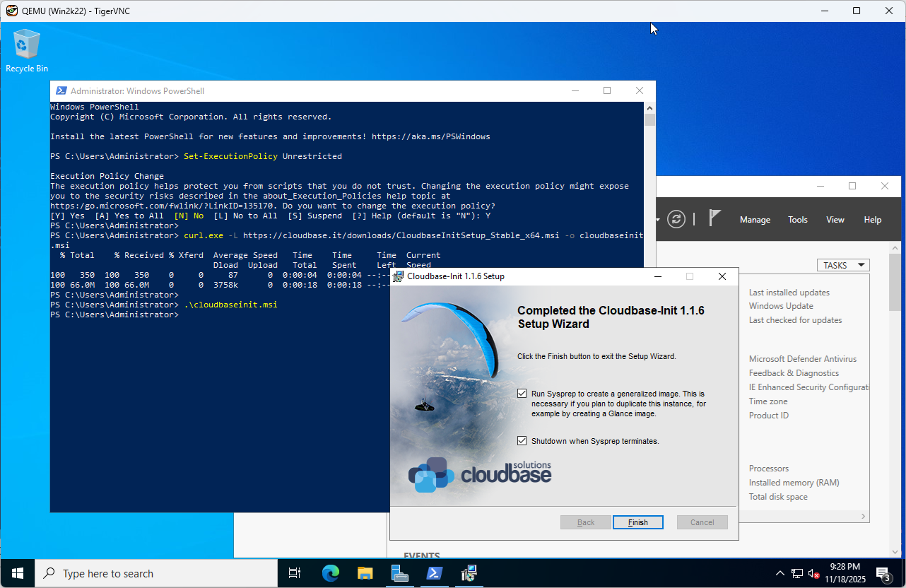This screenshot has width=906, height=588.
Task: Open the Tools menu in Server Manager
Action: coord(797,220)
